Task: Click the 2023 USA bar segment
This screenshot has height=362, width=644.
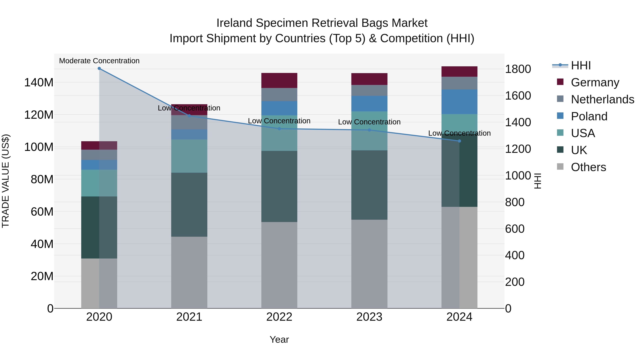Action: pyautogui.click(x=369, y=131)
